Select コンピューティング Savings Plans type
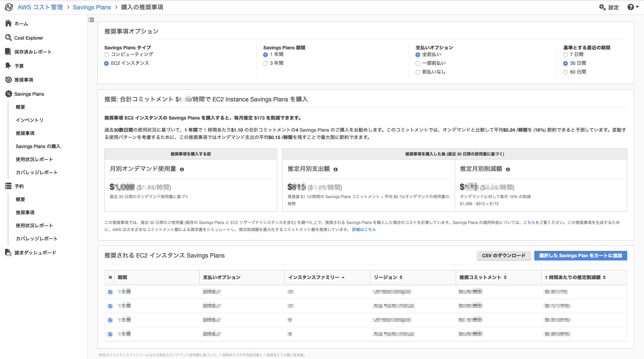Screen dimensions: 644x359 point(106,55)
